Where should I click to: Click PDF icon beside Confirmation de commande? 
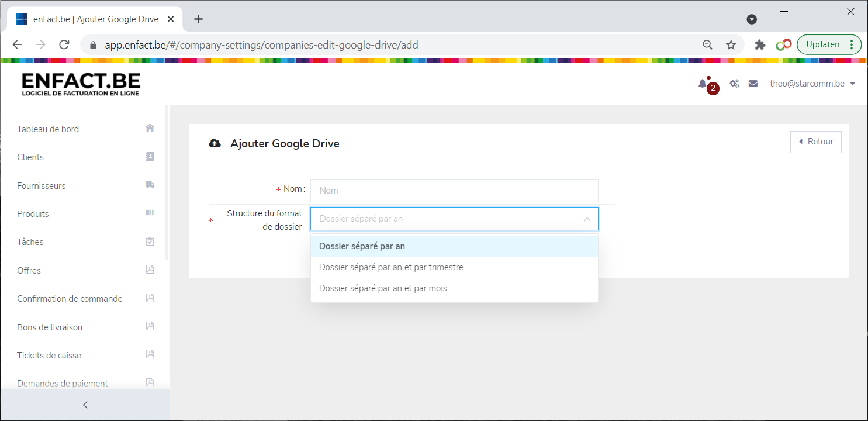(150, 298)
